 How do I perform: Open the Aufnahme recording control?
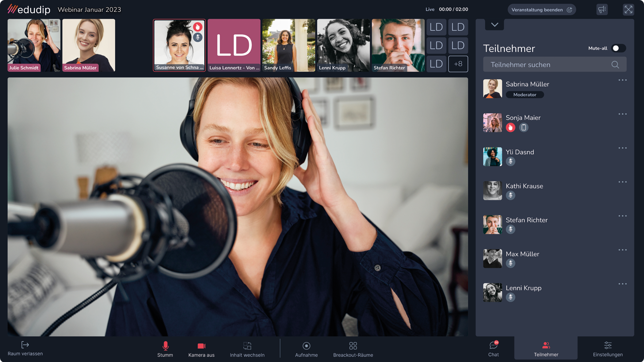(306, 346)
